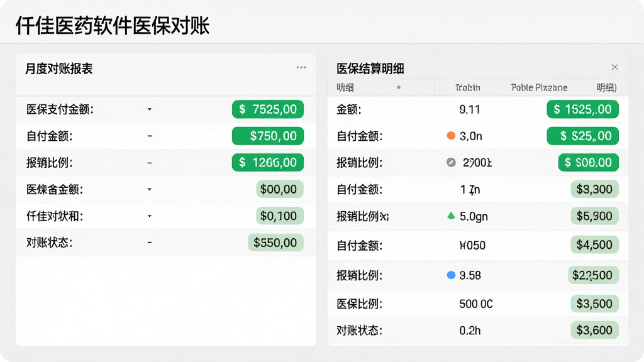644x362 pixels.
Task: Select the 自付金额: label in the $4,500 row
Action: point(359,246)
